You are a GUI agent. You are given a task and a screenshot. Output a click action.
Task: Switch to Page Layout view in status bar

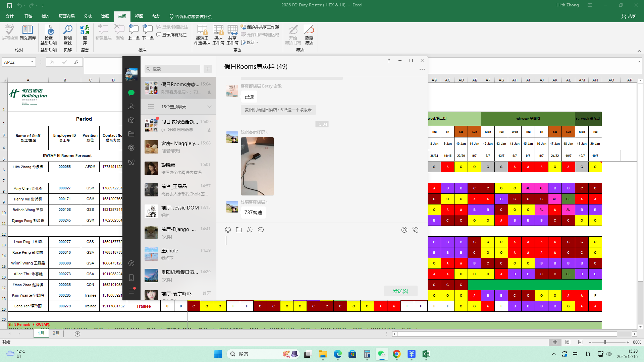point(568,342)
